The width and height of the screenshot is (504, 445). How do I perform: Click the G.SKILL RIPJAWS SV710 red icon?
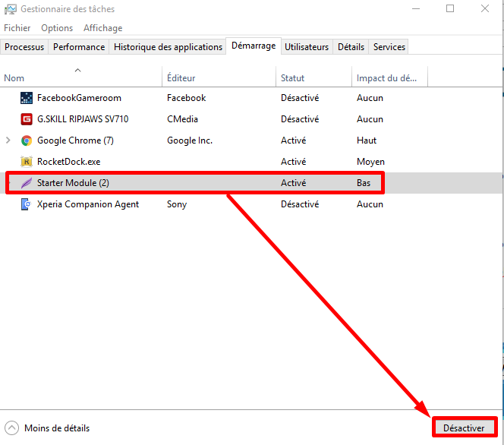click(27, 119)
